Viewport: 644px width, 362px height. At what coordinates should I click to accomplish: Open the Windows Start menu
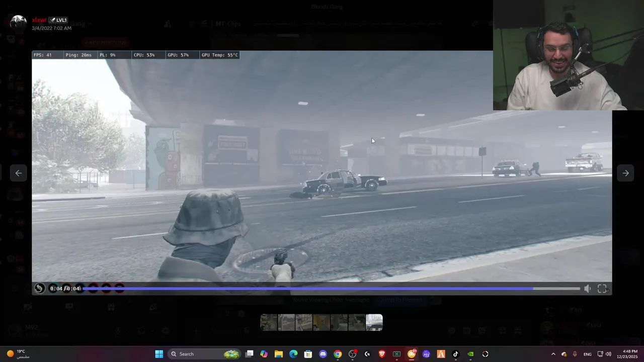coord(159,354)
